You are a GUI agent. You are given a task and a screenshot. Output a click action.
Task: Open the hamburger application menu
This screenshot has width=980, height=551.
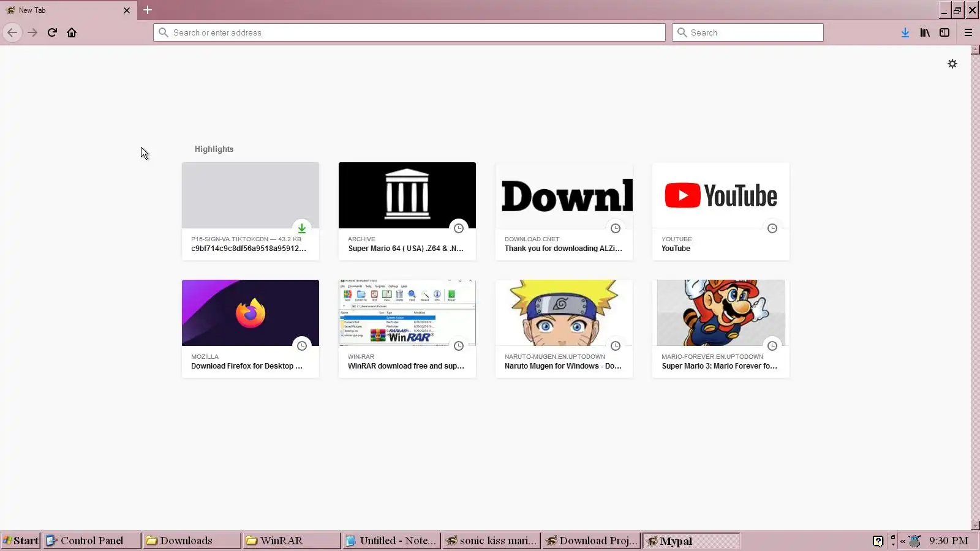tap(968, 32)
